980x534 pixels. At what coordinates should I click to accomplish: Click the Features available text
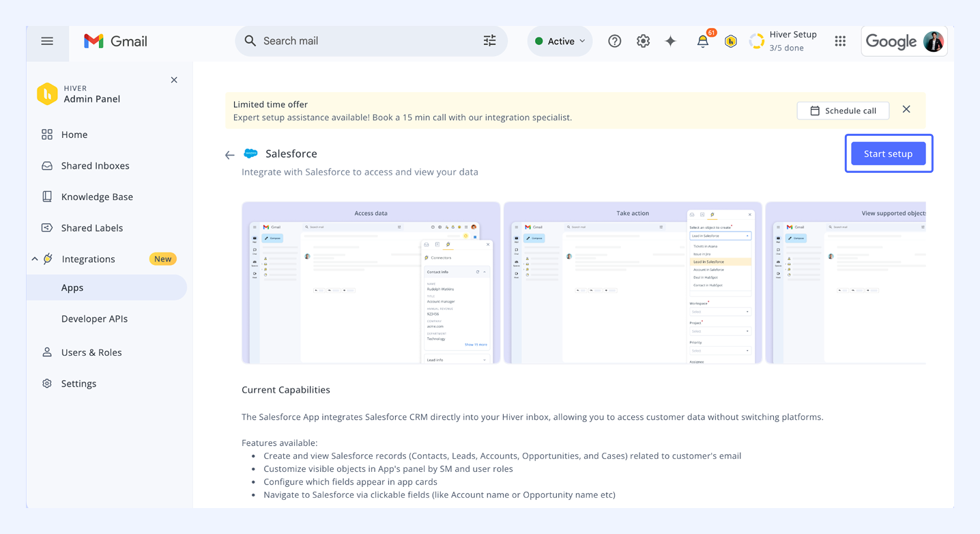pyautogui.click(x=280, y=442)
